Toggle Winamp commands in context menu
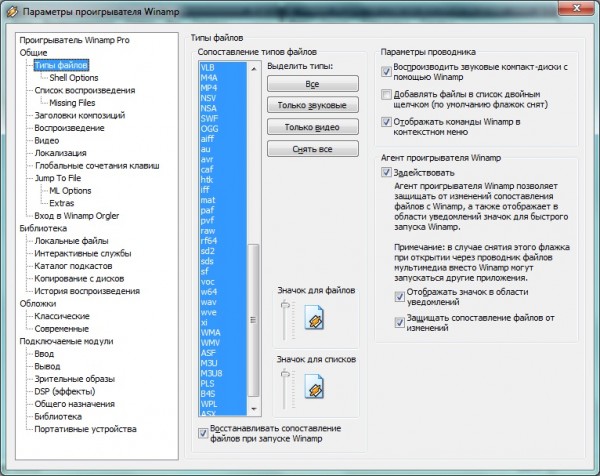600x476 pixels. coord(386,122)
